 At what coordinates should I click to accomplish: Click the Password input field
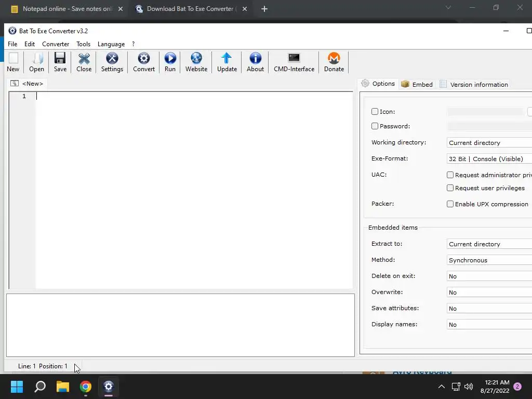click(x=489, y=126)
